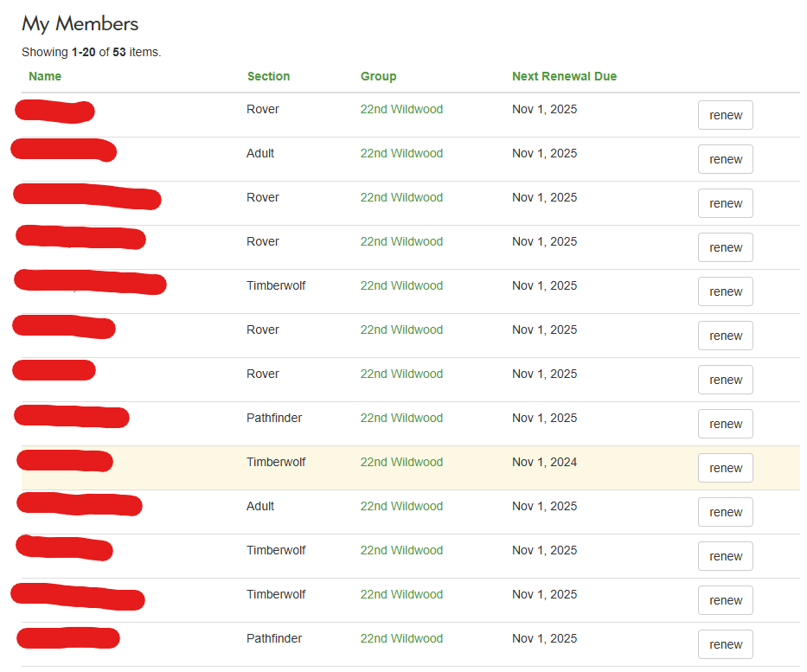Renew the first Adult member in the list
807x672 pixels.
[725, 159]
